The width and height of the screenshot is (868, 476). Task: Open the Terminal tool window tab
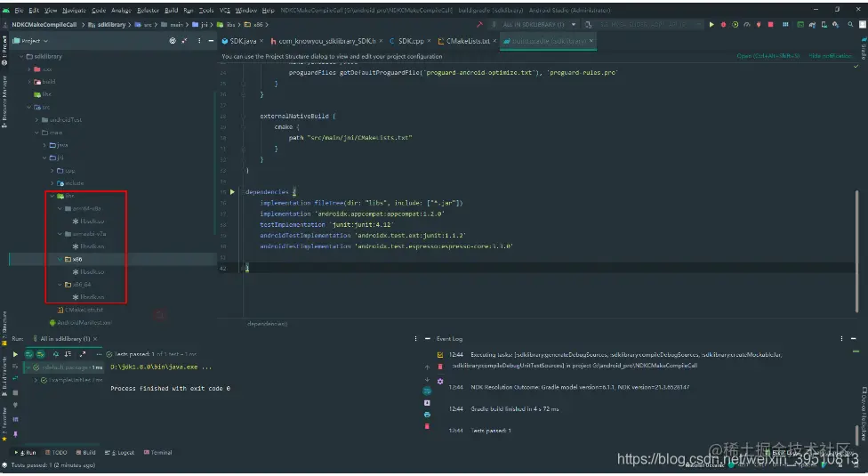coord(157,453)
